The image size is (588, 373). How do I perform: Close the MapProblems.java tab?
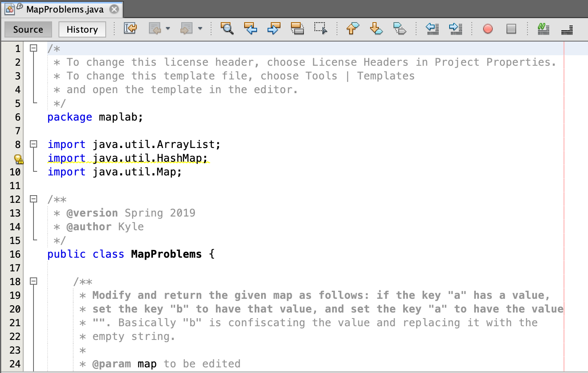(x=115, y=9)
